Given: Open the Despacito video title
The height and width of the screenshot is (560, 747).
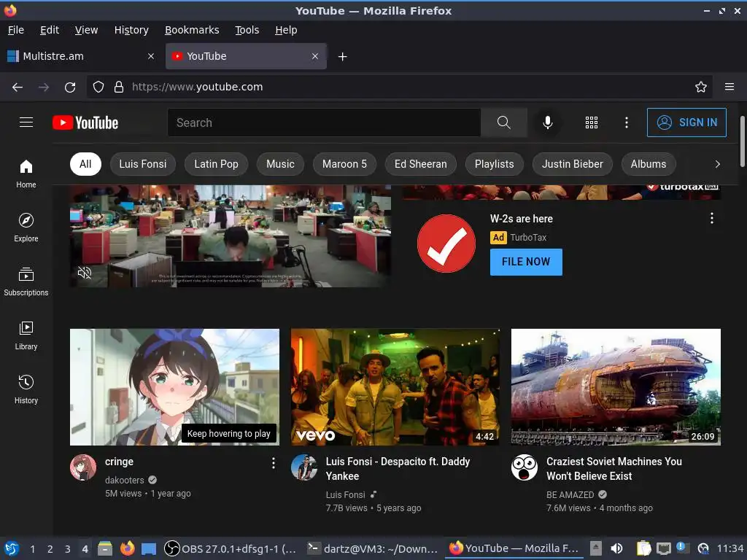Looking at the screenshot, I should [398, 469].
